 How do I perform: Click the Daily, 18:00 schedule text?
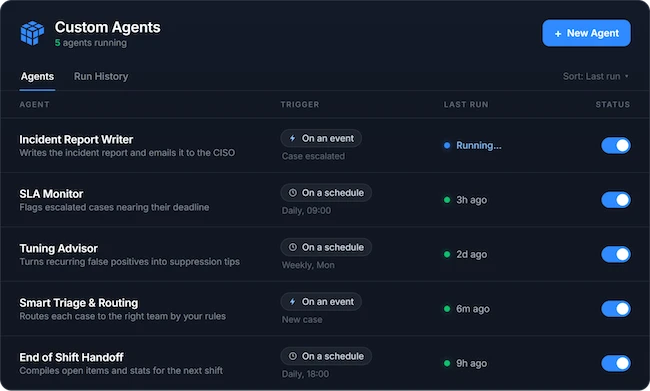coord(306,374)
